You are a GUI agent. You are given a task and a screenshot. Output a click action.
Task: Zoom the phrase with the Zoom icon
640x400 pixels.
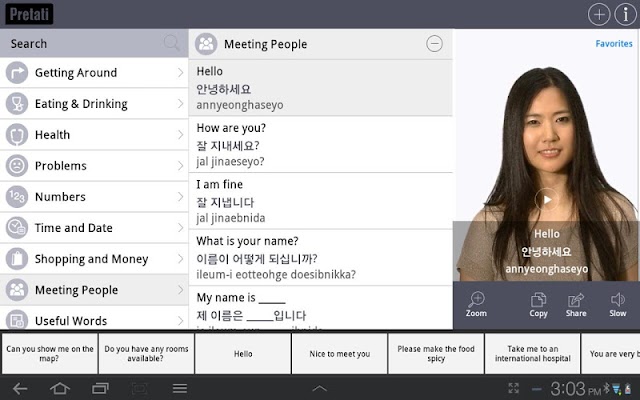point(476,304)
